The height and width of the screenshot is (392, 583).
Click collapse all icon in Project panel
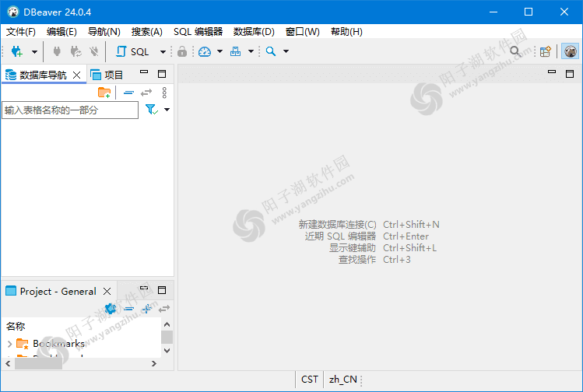pos(128,309)
